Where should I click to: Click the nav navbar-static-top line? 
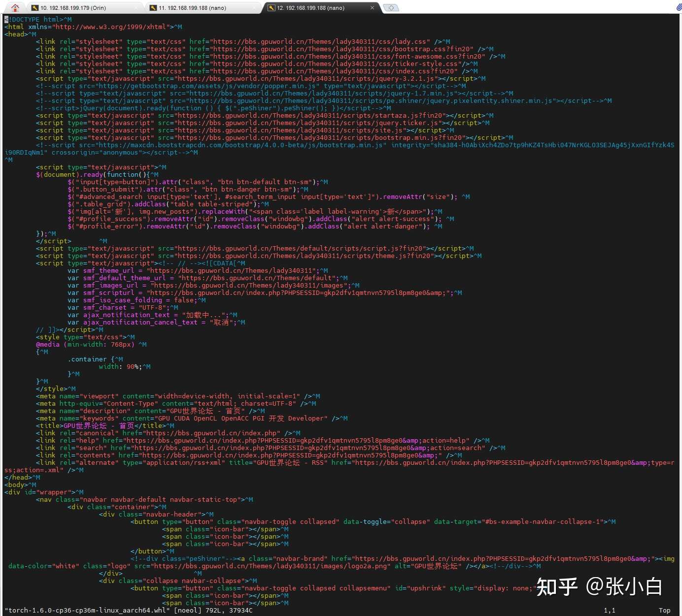point(144,499)
